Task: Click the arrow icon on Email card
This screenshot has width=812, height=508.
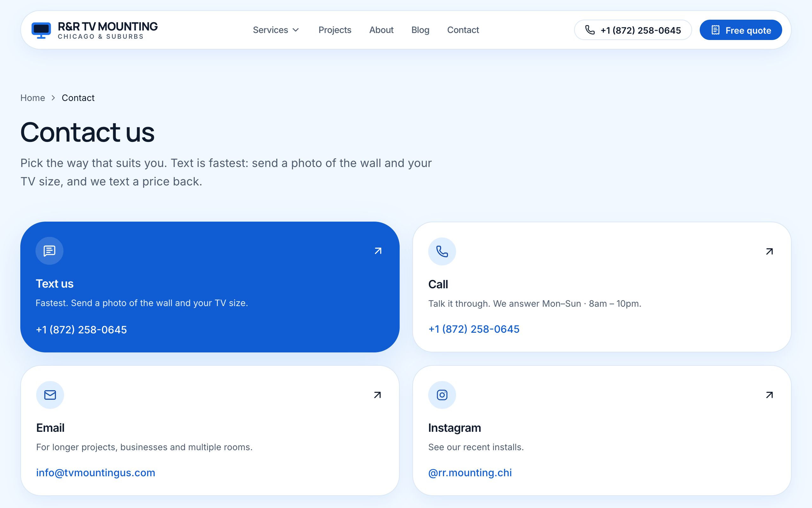Action: pyautogui.click(x=377, y=395)
